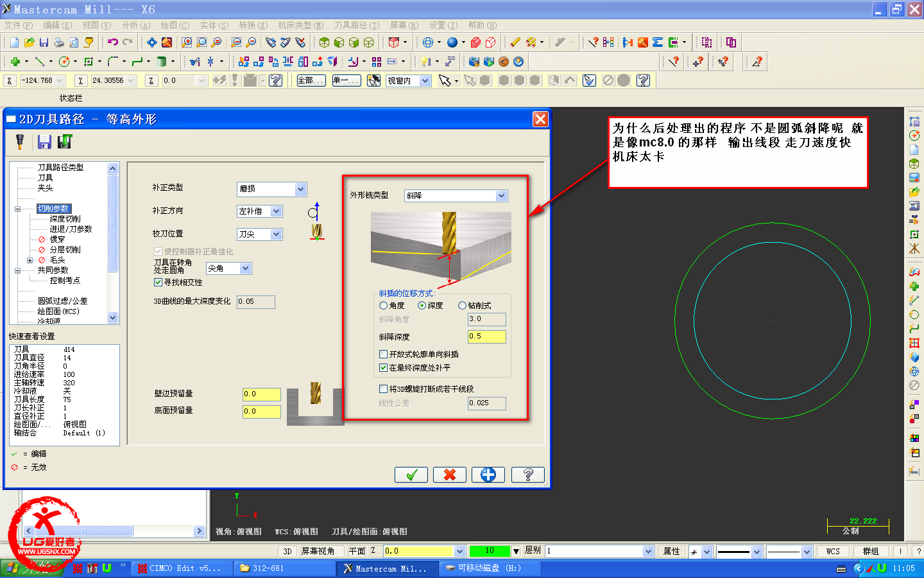Click the light bulb hide entity icon
Image resolution: width=924 pixels, height=578 pixels.
click(x=425, y=62)
